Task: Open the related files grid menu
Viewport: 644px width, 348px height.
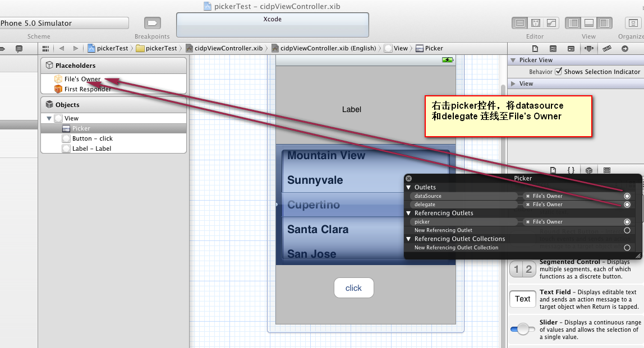Action: point(45,48)
